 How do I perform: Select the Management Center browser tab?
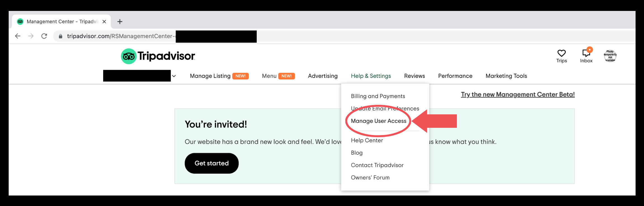tap(62, 22)
